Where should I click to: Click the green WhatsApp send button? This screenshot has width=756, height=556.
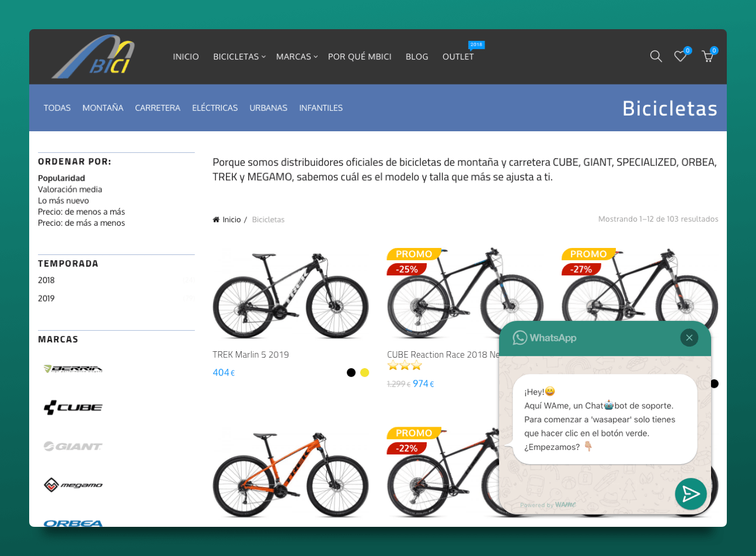(691, 494)
